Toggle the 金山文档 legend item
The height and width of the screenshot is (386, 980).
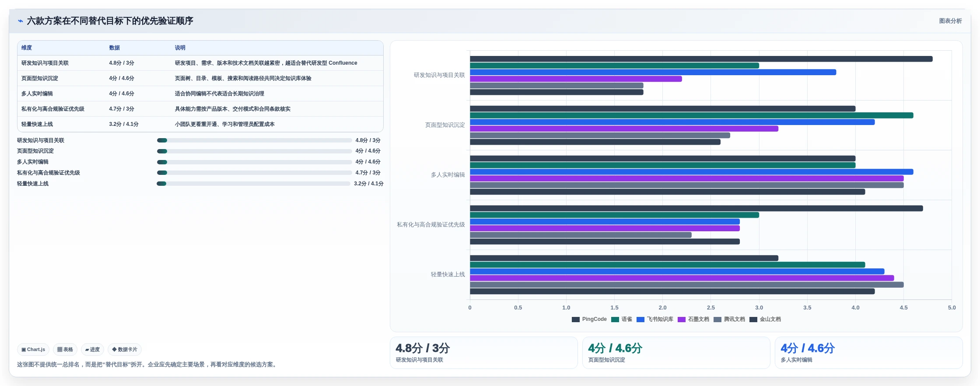pos(765,319)
